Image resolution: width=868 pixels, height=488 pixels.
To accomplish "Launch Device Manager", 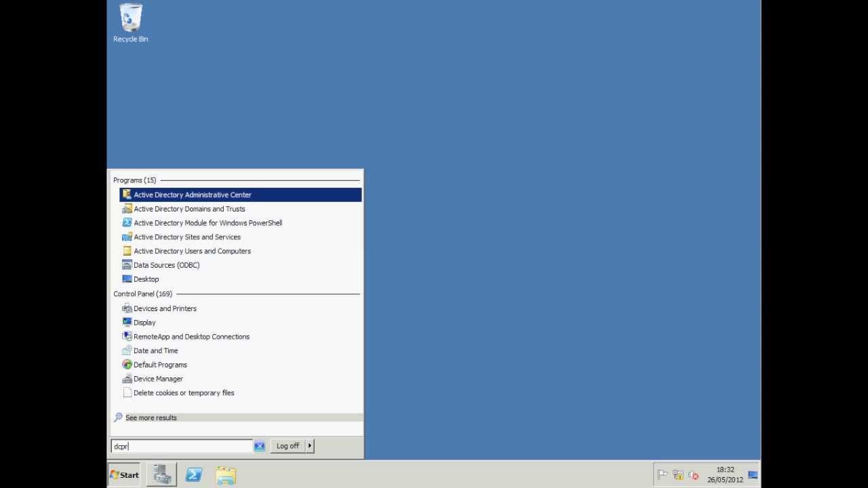I will click(x=241, y=379).
